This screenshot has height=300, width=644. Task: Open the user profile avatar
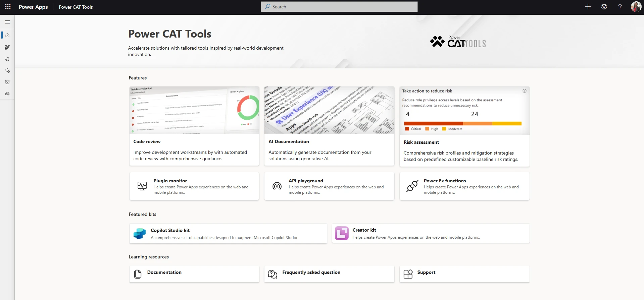[x=636, y=7]
